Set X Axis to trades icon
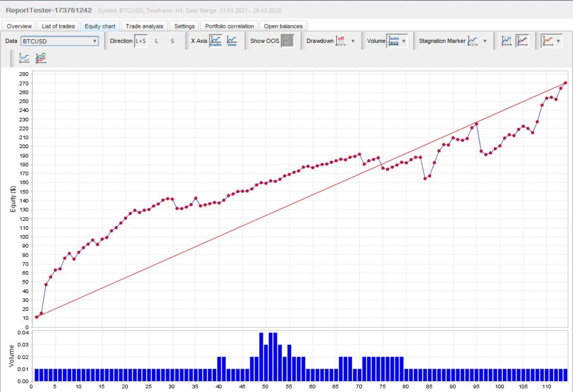 [x=216, y=41]
